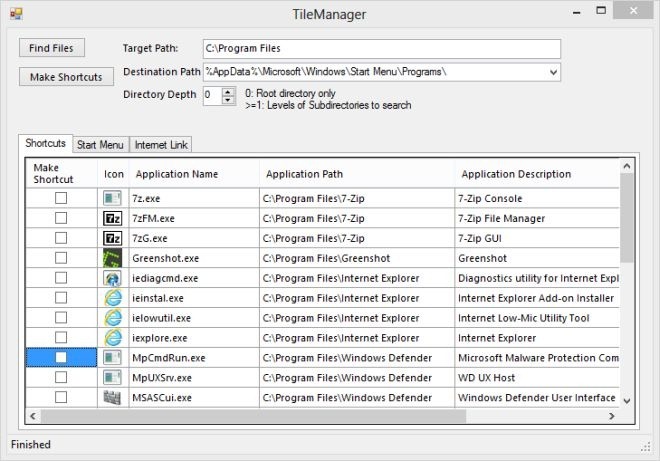Sort by the Application Description column header
Screen dimensions: 660x461
tap(537, 173)
